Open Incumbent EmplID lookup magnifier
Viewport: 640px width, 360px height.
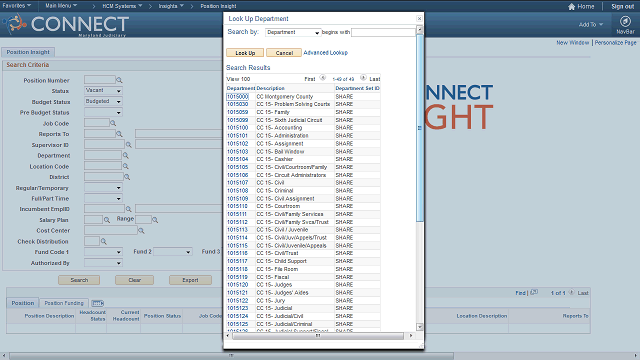click(x=129, y=209)
